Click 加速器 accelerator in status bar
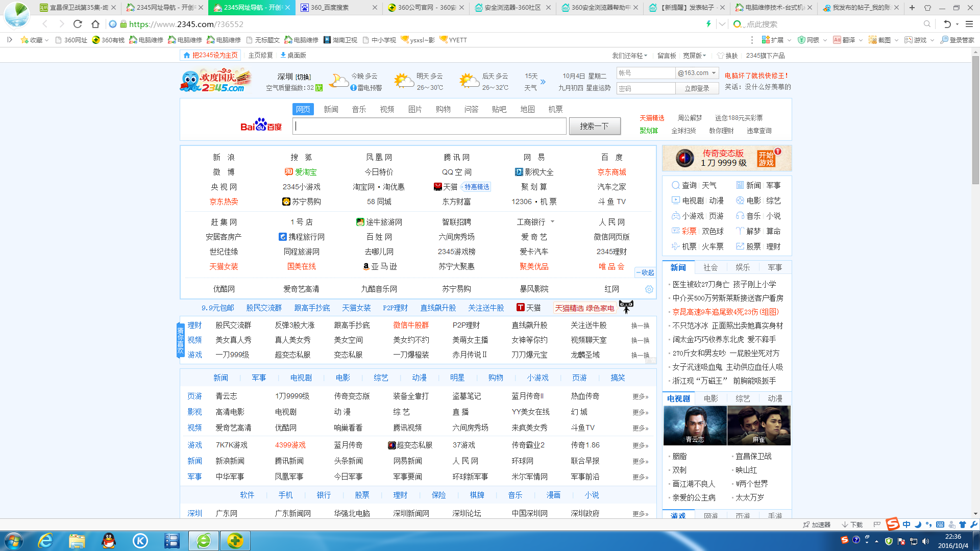Screen dimensions: 980x551 tap(816, 524)
